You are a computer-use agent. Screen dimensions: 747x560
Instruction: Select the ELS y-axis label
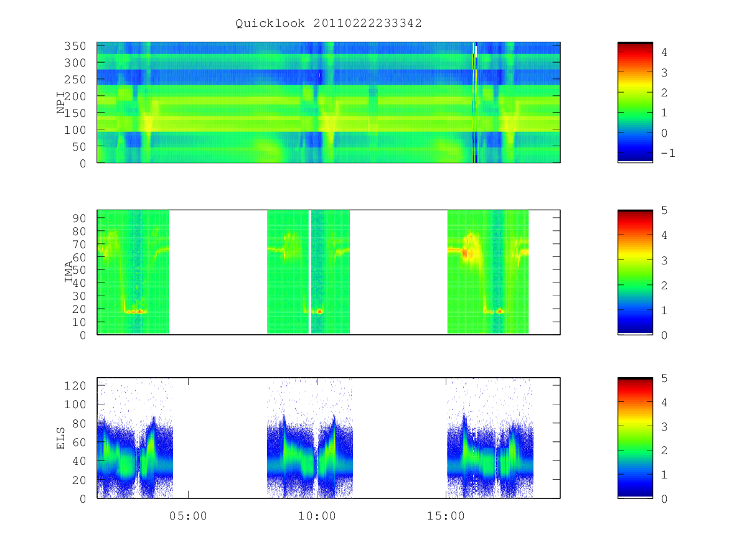61,438
